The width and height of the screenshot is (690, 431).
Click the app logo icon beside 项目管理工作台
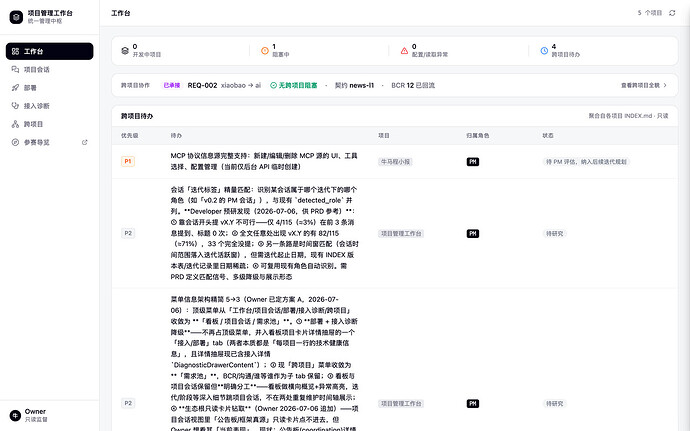point(16,17)
